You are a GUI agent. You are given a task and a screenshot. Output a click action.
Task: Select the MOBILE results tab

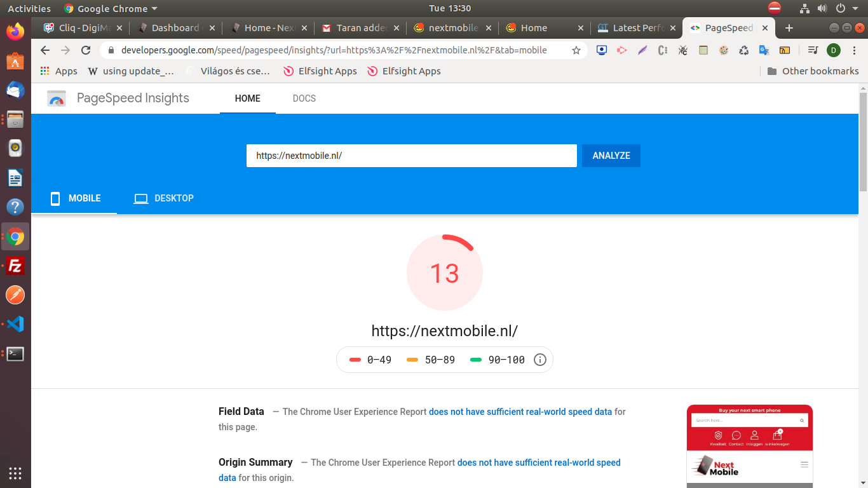coord(76,198)
